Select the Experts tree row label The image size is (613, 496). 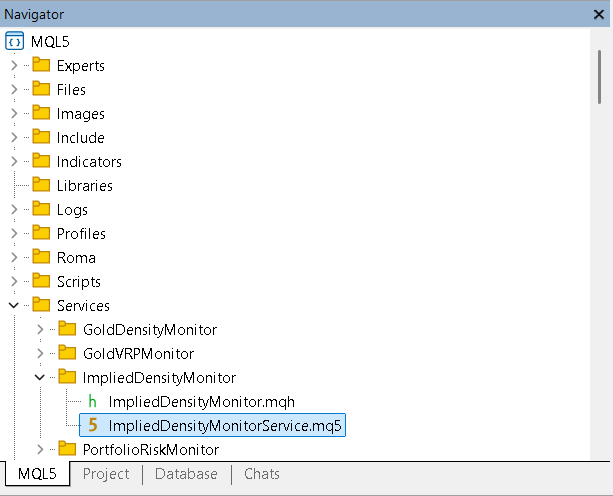pos(81,66)
